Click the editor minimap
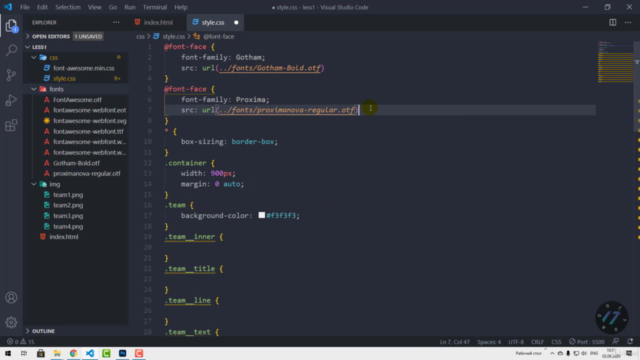 pos(616,61)
